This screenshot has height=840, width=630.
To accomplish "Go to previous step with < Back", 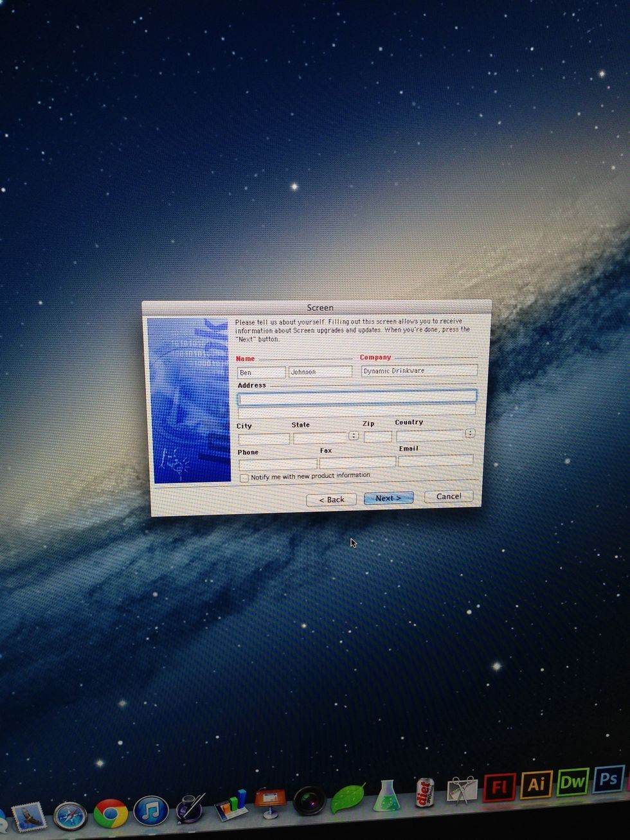I will point(332,499).
